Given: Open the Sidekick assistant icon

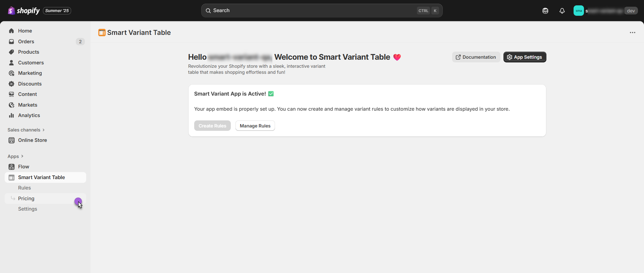Looking at the screenshot, I should click(x=545, y=11).
